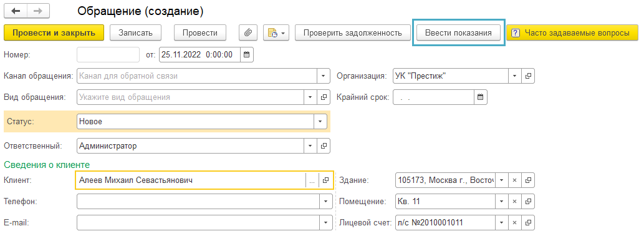
Task: Expand the Статус dropdown
Action: click(320, 121)
